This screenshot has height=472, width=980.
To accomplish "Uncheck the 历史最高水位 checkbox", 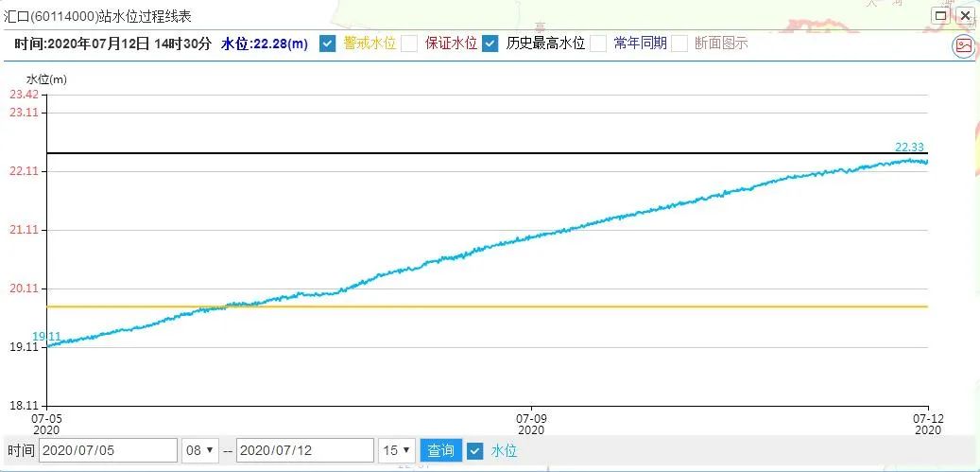I will pyautogui.click(x=490, y=44).
